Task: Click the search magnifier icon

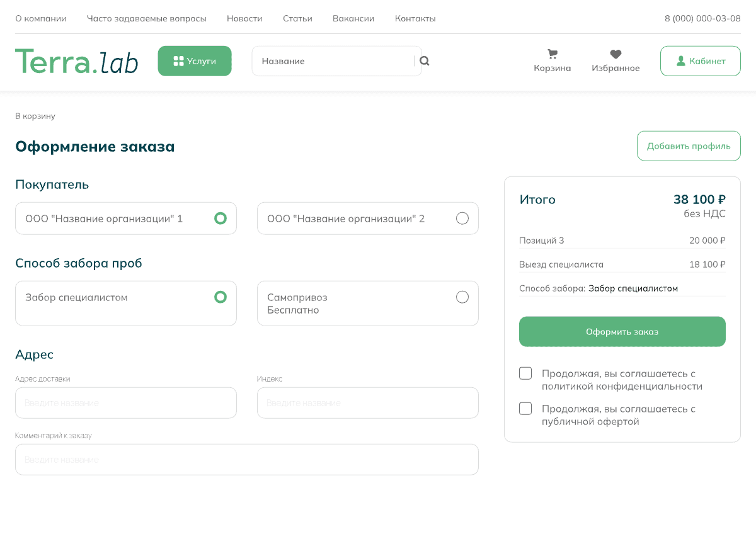Action: [425, 61]
